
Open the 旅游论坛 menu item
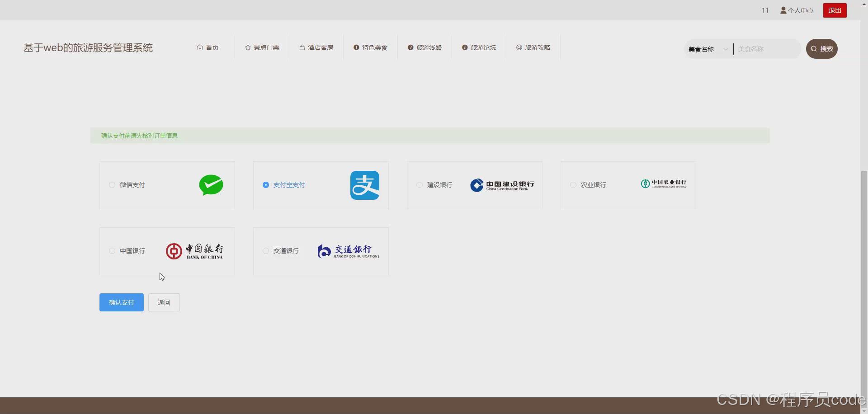[x=479, y=47]
